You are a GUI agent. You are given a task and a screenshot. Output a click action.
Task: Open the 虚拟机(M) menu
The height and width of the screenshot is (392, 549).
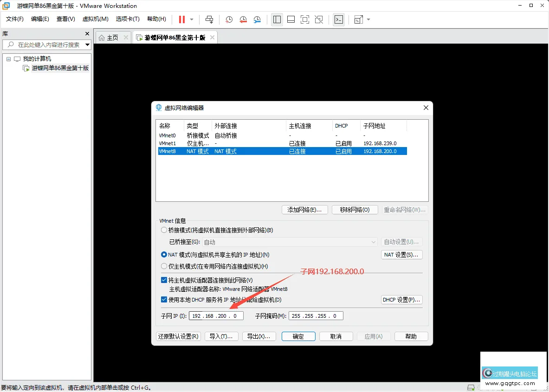[x=95, y=19]
